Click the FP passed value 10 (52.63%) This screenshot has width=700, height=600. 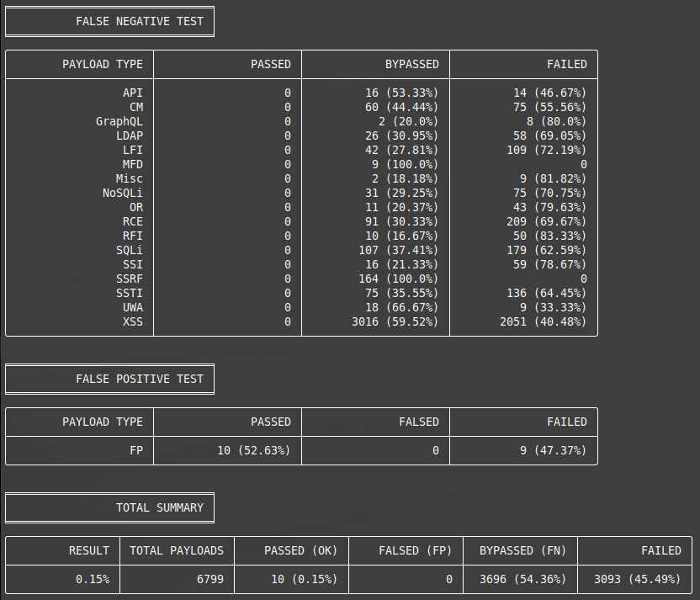(253, 450)
